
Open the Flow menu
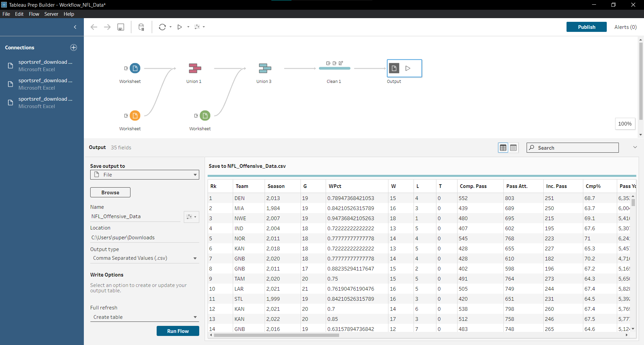[34, 14]
